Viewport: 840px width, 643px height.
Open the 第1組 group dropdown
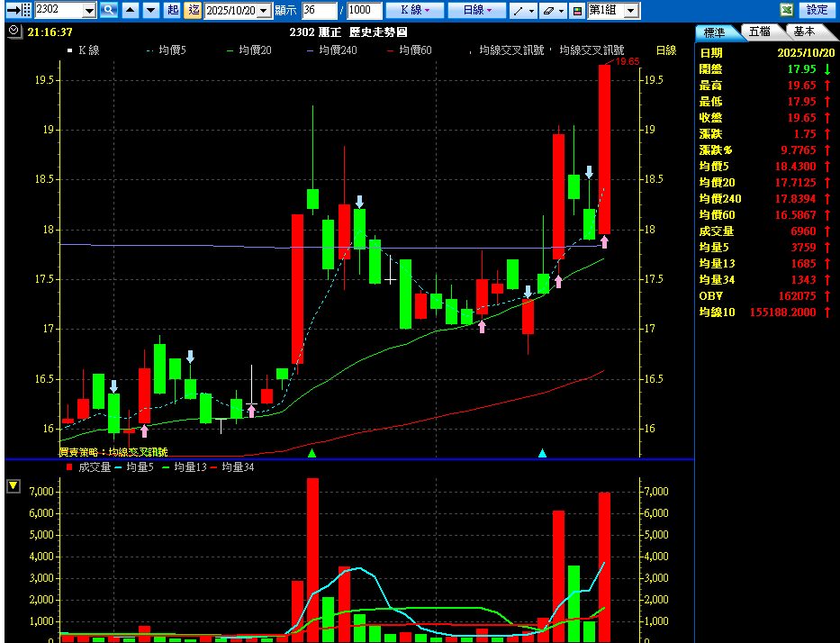point(632,10)
